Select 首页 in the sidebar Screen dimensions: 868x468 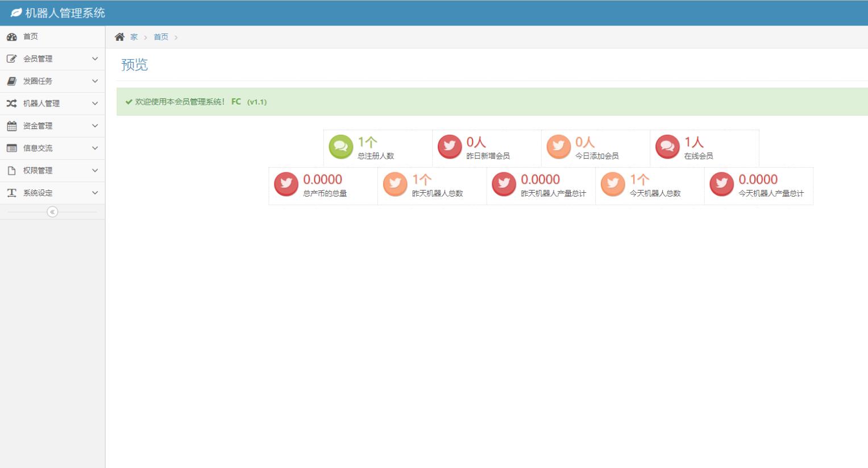click(30, 36)
